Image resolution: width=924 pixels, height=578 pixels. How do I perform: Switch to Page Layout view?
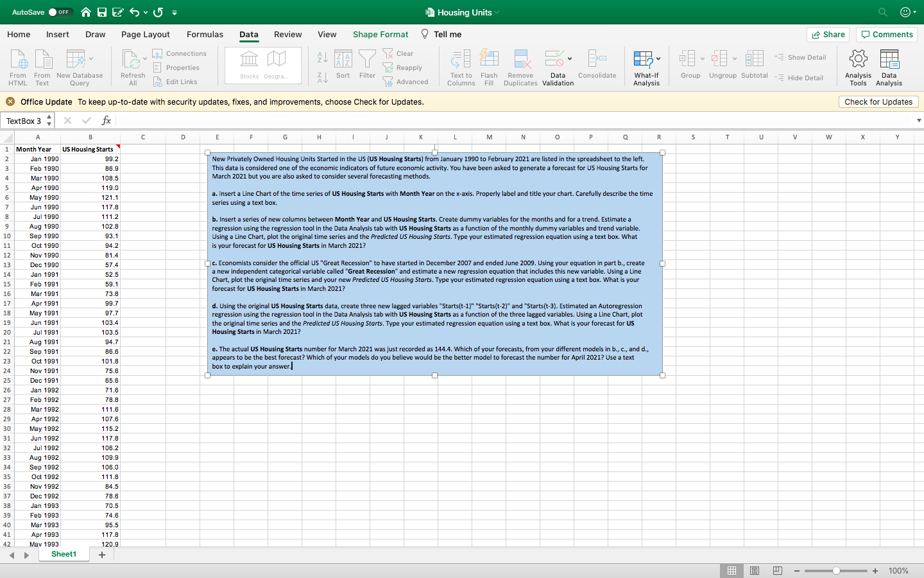coord(755,570)
